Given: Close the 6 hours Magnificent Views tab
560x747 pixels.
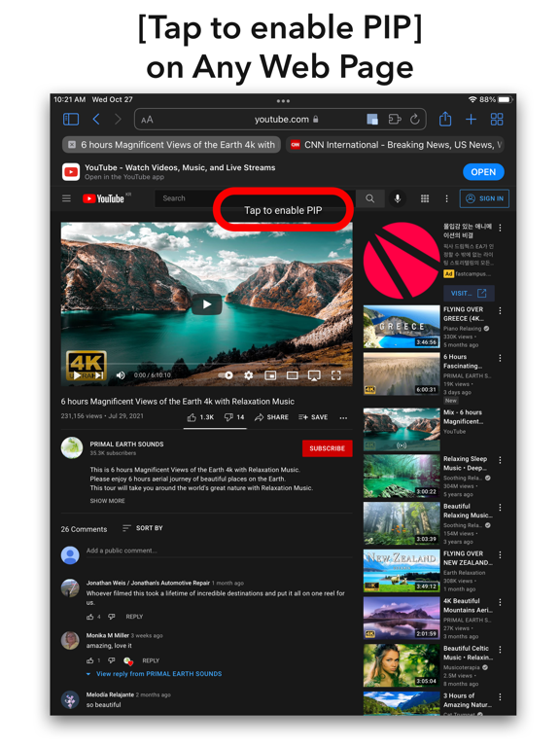Looking at the screenshot, I should pyautogui.click(x=72, y=144).
